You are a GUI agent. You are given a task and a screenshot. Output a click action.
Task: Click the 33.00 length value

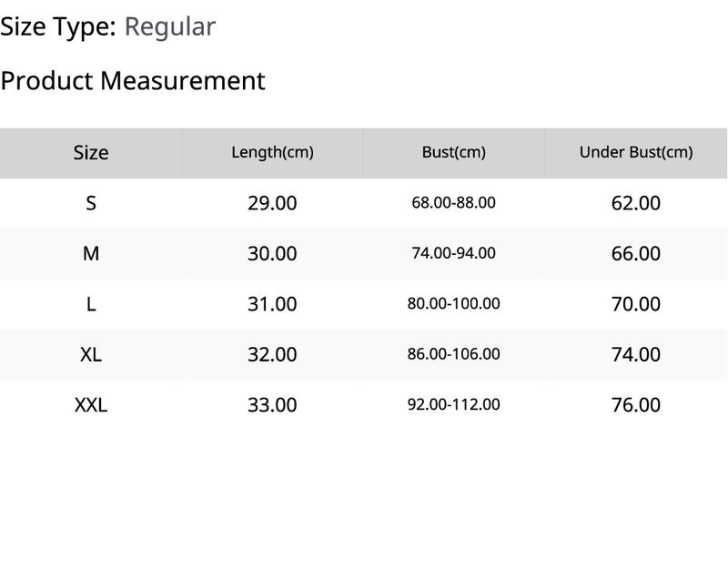click(272, 405)
